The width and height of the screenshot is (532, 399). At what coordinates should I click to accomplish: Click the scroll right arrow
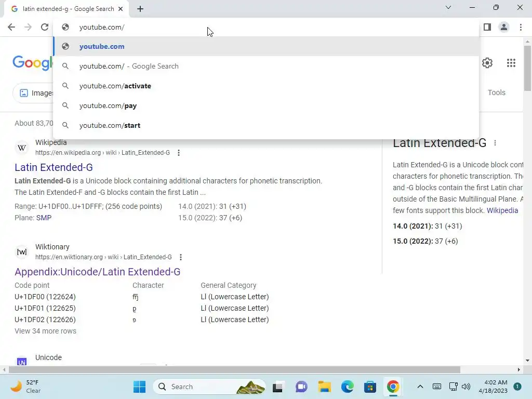coord(519,369)
